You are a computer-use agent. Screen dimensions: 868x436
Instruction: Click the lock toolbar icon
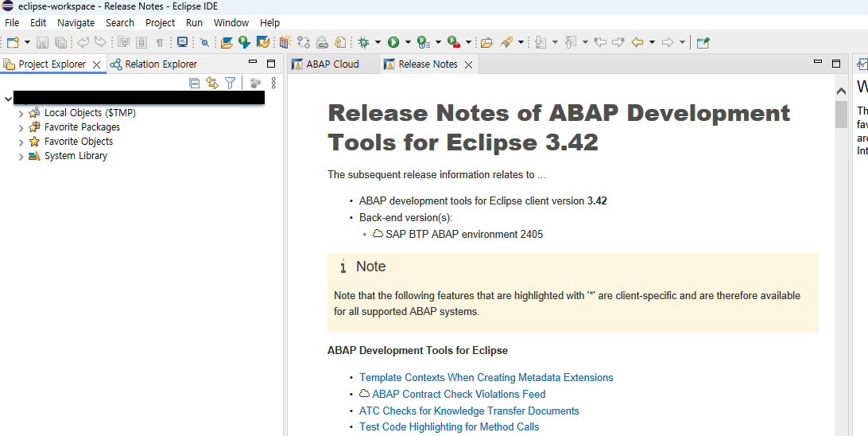point(322,42)
